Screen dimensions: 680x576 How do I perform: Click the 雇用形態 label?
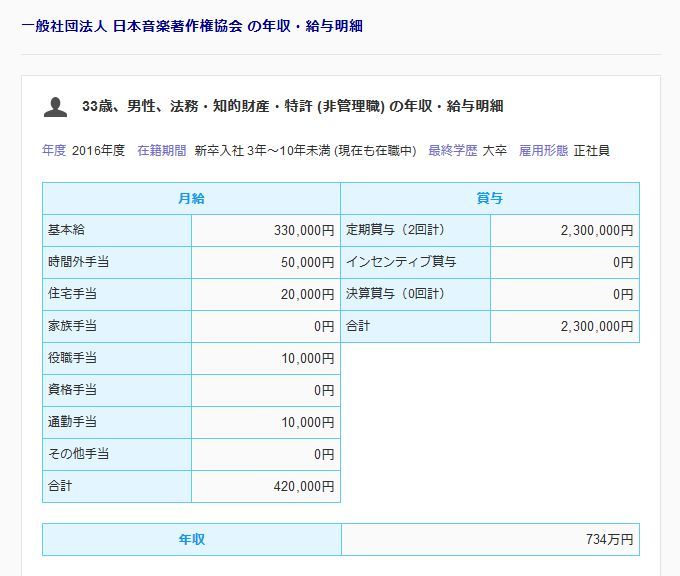[543, 151]
